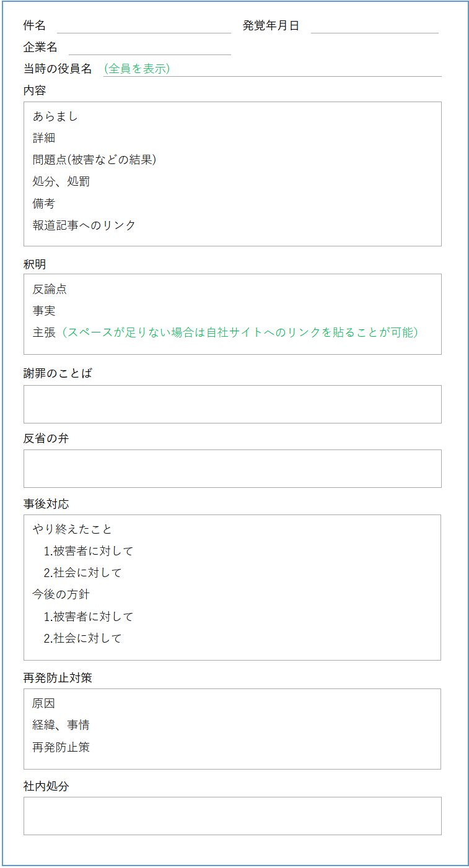Image resolution: width=469 pixels, height=868 pixels.
Task: Click the あらまし line in 内容 box
Action: click(55, 116)
